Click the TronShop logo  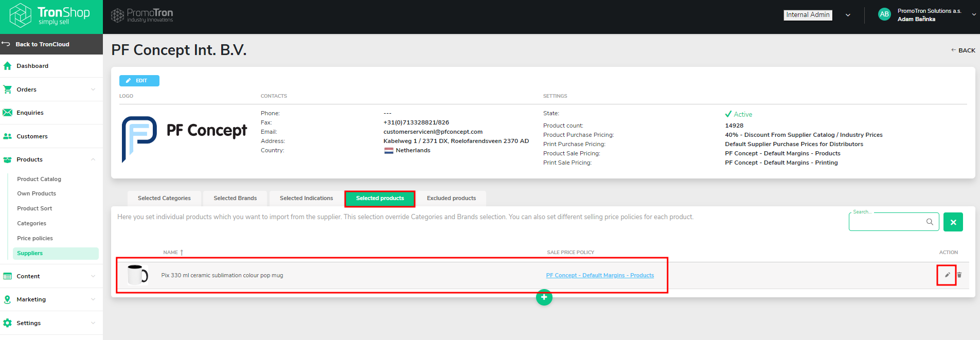point(50,15)
